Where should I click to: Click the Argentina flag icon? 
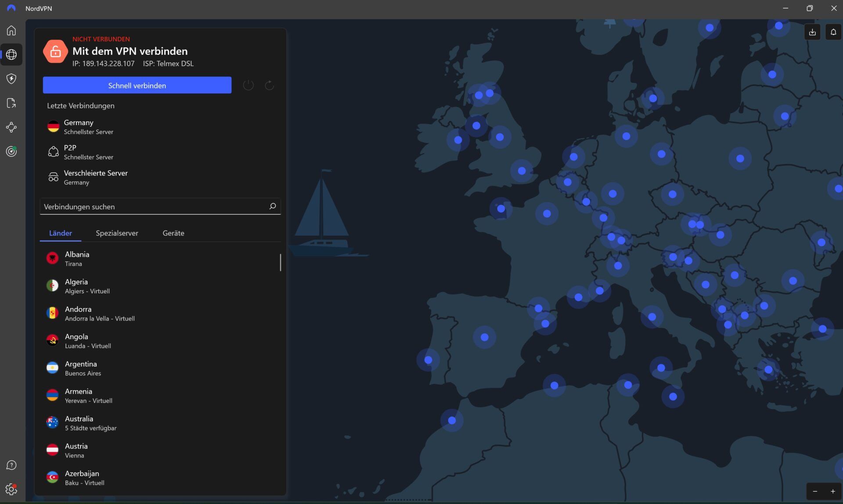coord(52,368)
